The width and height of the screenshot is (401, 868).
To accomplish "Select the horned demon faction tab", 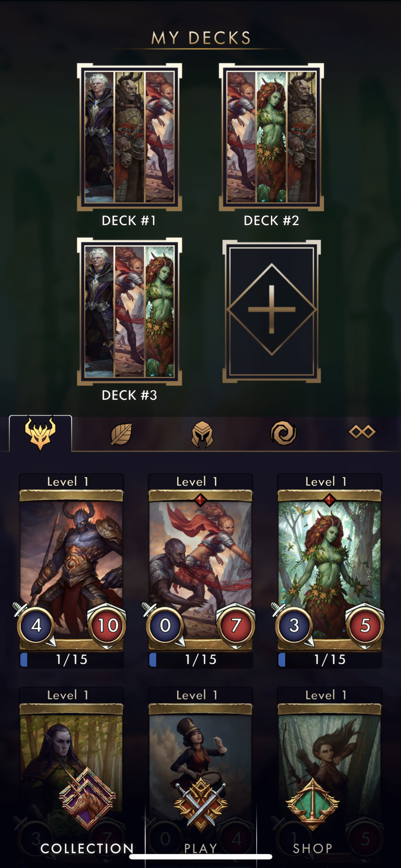I will tap(40, 433).
